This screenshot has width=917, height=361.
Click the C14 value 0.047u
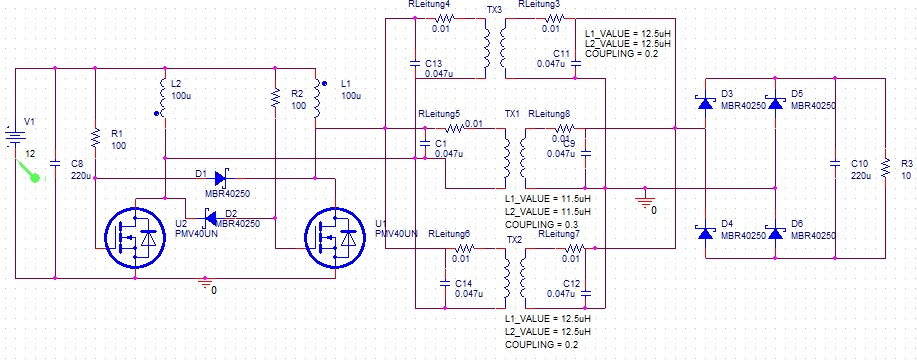click(x=468, y=294)
